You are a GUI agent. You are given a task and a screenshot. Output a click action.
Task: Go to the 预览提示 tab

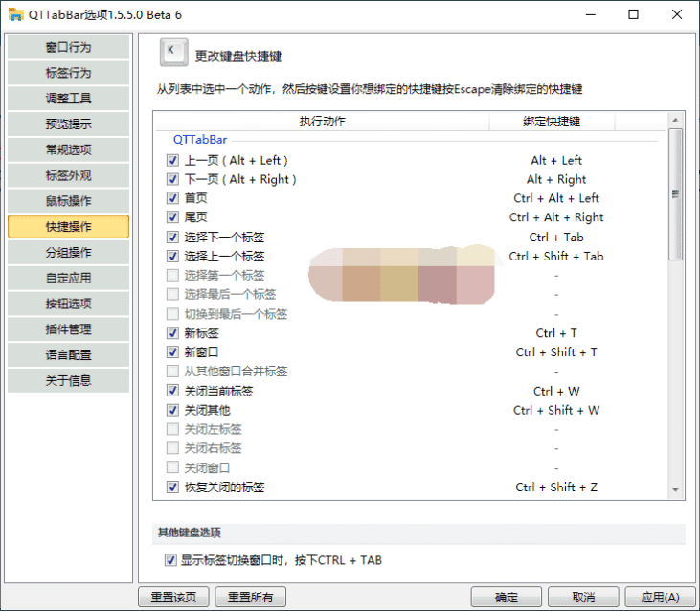[68, 124]
